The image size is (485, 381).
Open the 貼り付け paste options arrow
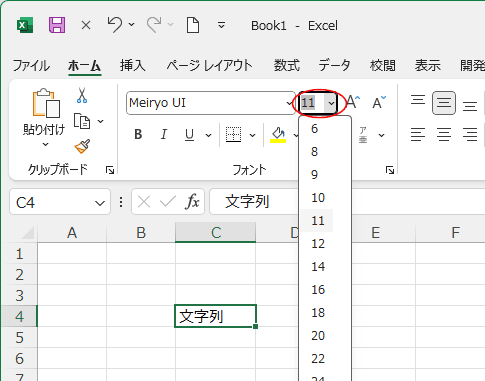click(45, 145)
